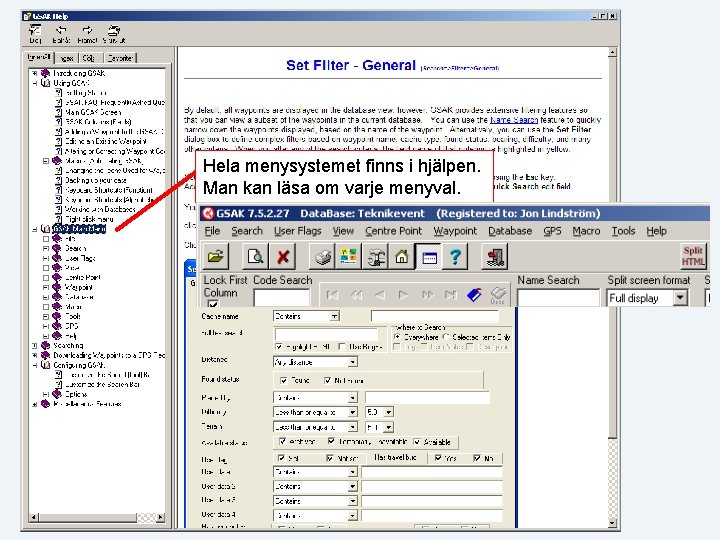Toggle the Found checkbox in Found status
Image resolution: width=720 pixels, height=540 pixels.
(283, 380)
